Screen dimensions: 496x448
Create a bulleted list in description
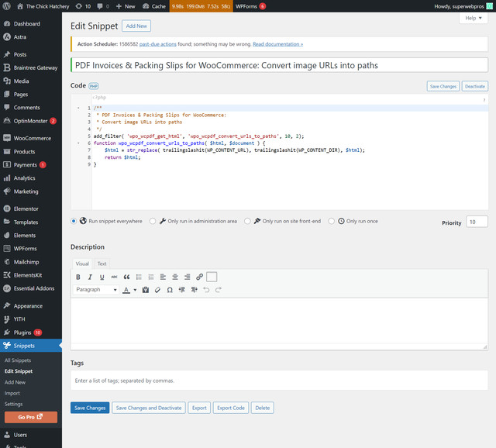click(x=139, y=277)
